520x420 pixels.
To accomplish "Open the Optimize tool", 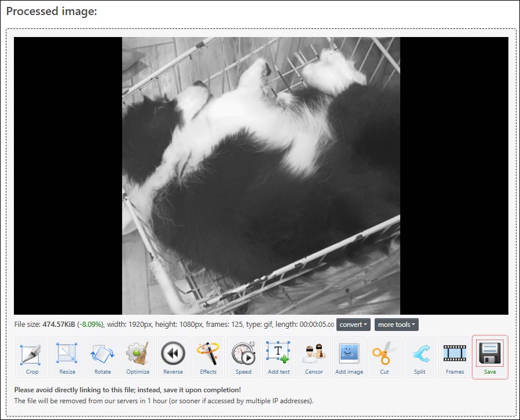I will coord(138,357).
